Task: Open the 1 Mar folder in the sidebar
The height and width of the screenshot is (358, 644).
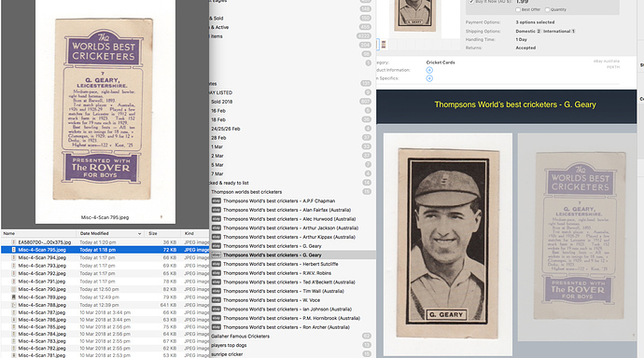Action: [217, 146]
